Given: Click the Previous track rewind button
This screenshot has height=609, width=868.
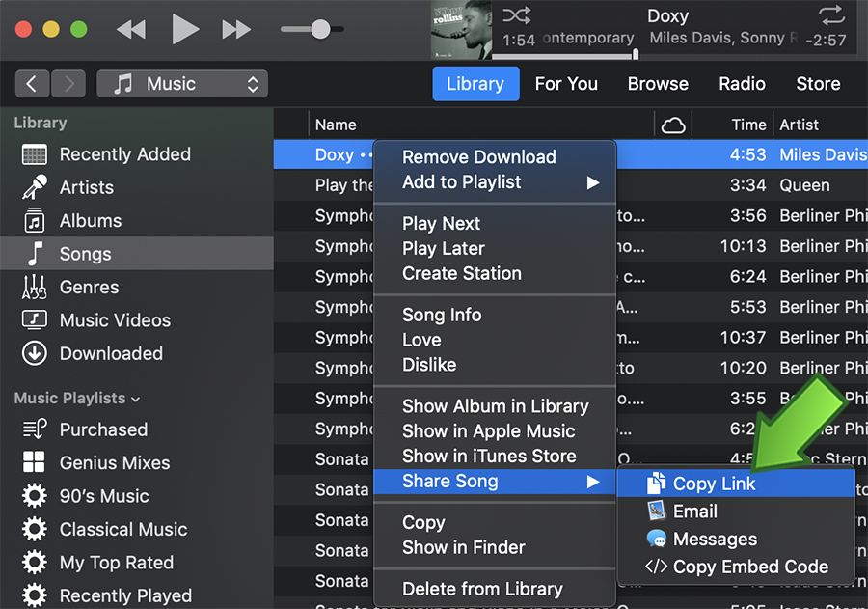Looking at the screenshot, I should point(131,29).
